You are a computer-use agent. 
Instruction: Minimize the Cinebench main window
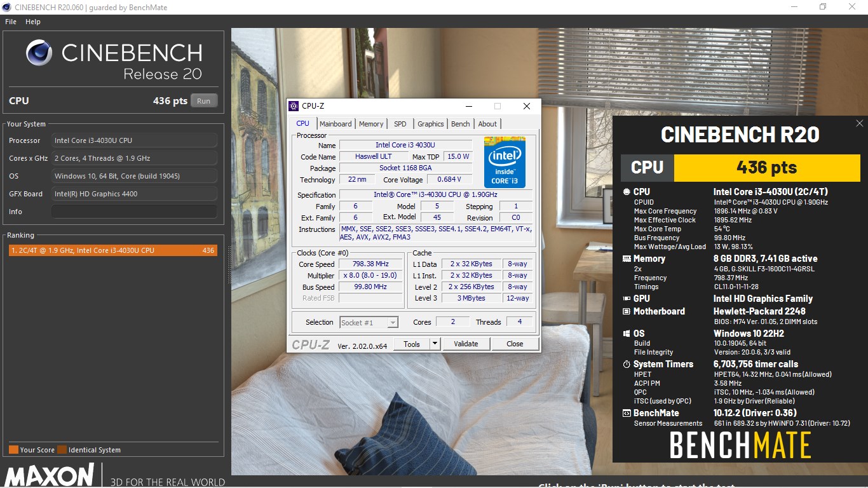[x=794, y=6]
